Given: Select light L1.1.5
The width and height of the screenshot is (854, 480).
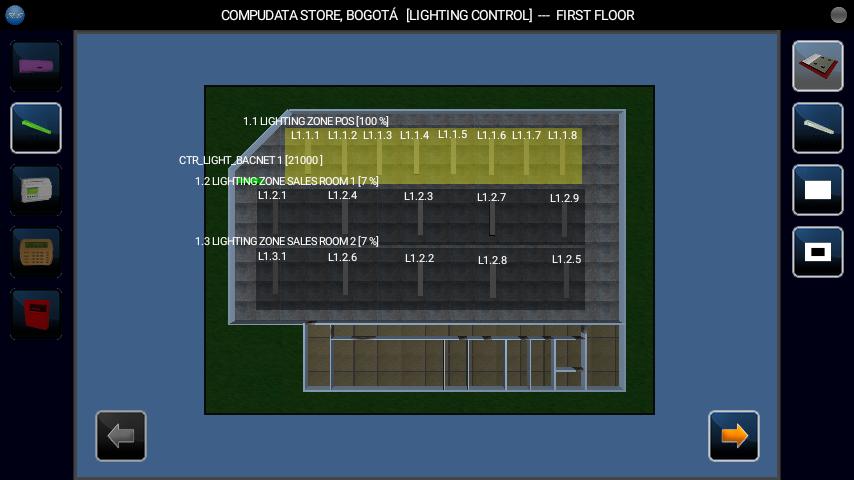Looking at the screenshot, I should pos(453,134).
